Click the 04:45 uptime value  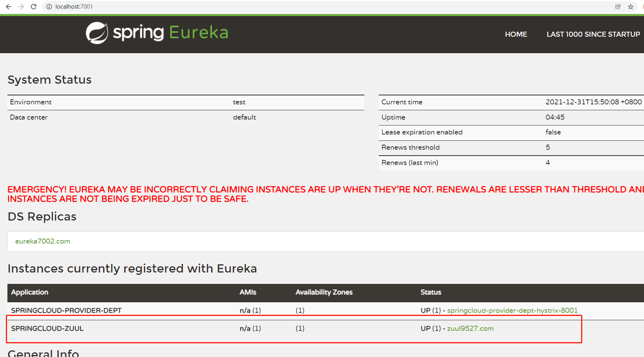tap(555, 117)
